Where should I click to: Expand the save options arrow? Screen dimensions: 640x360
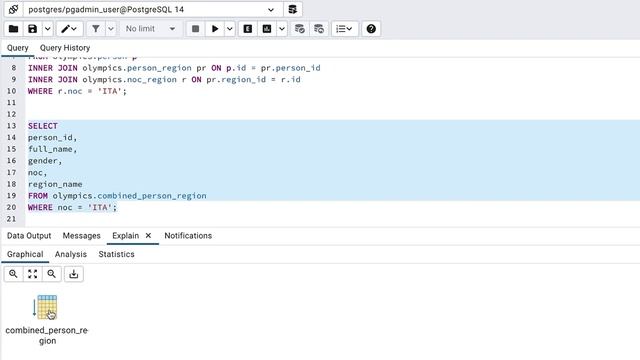(x=48, y=29)
